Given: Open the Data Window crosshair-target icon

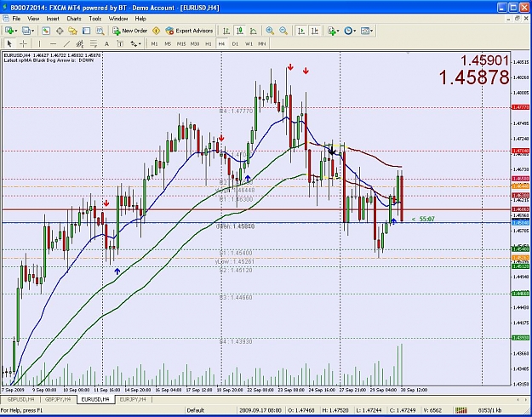Looking at the screenshot, I should 60,31.
